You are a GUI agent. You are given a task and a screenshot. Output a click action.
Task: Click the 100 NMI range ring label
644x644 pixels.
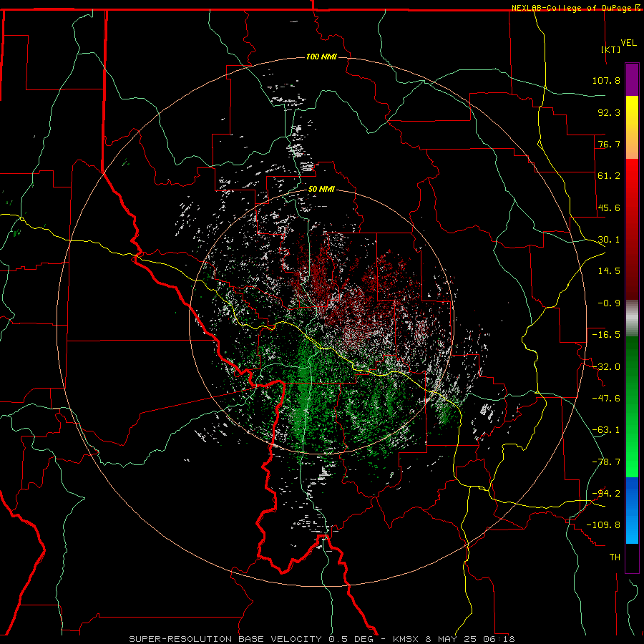[321, 57]
